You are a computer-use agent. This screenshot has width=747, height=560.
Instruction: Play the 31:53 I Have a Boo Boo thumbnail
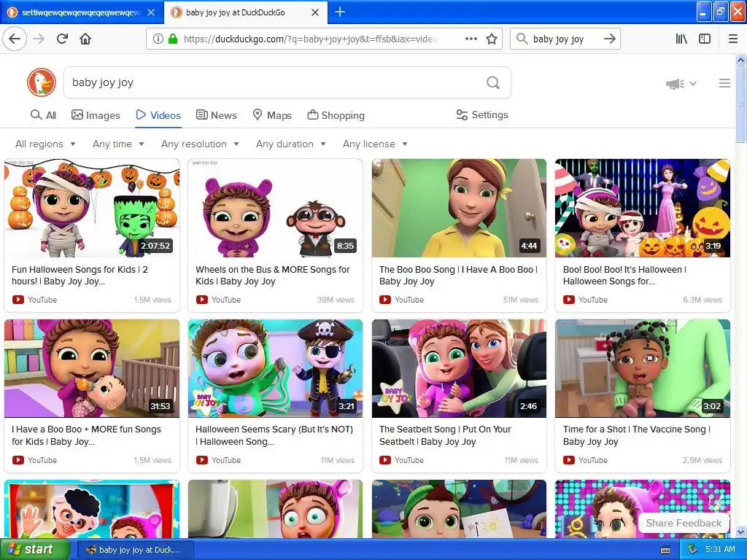[92, 368]
